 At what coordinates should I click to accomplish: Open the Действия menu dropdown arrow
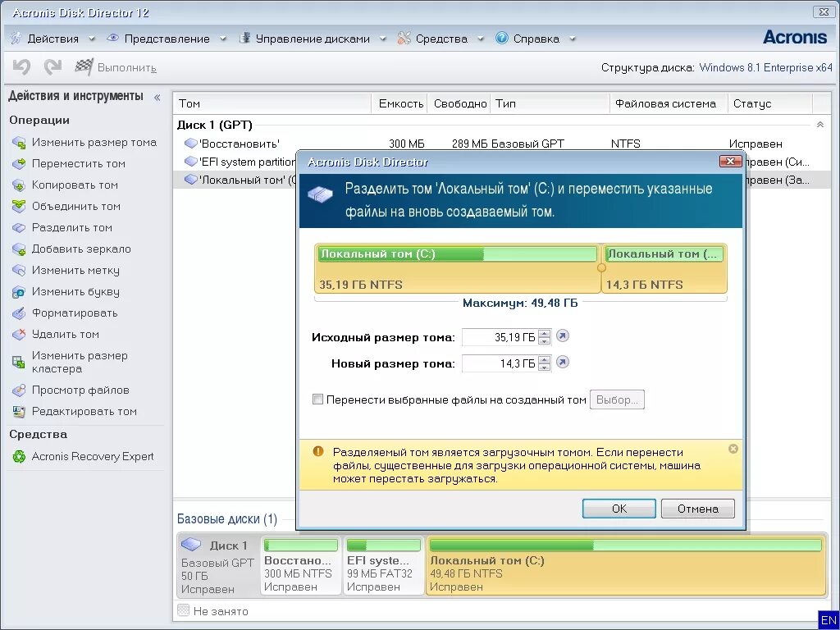92,39
